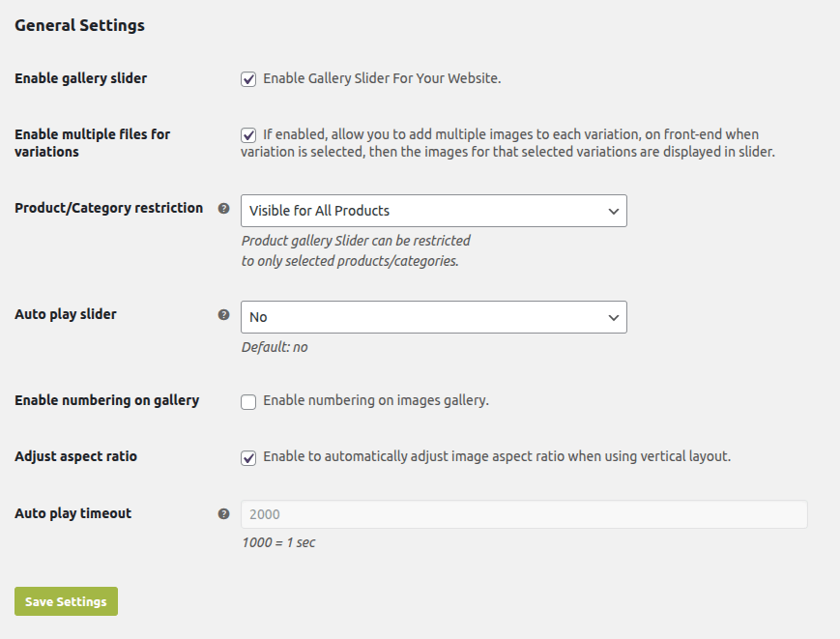Click chevron arrow of Auto play slider select
The image size is (840, 639).
[613, 317]
